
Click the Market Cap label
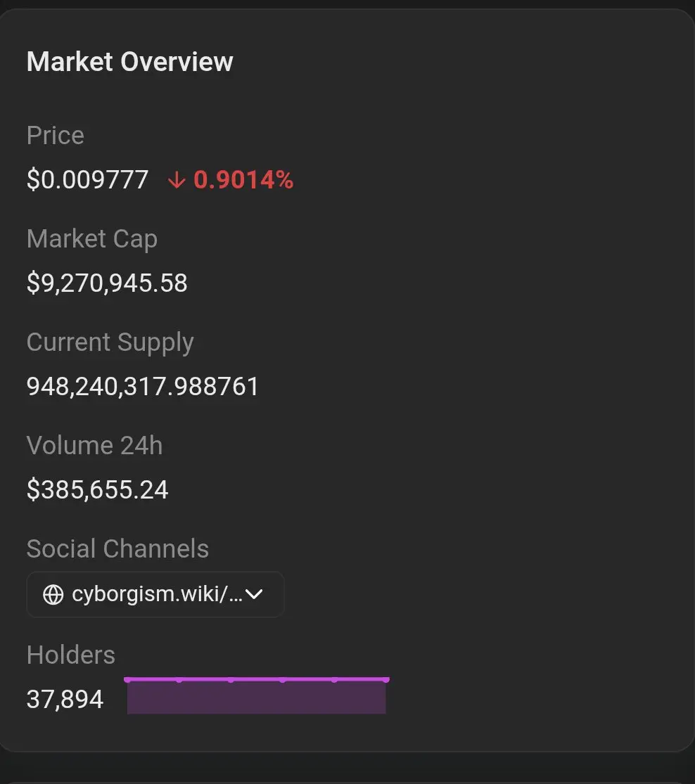[92, 239]
